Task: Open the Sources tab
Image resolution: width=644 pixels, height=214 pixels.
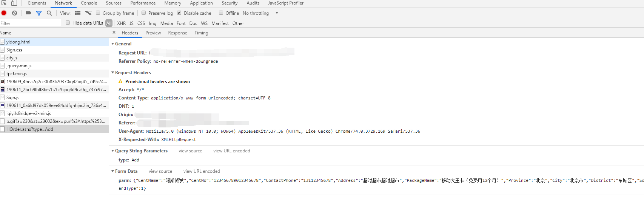Action: [114, 3]
